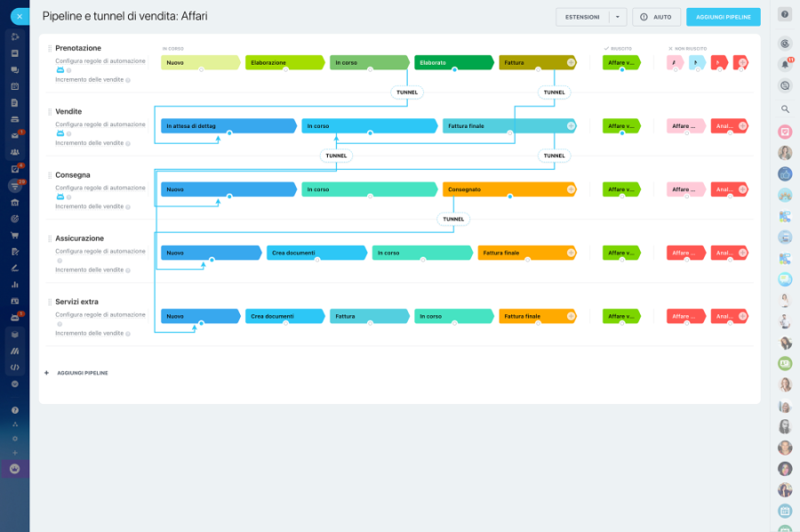Screen dimensions: 800x532
Task: Open the crown plan icon in left sidebar
Action: point(15,469)
